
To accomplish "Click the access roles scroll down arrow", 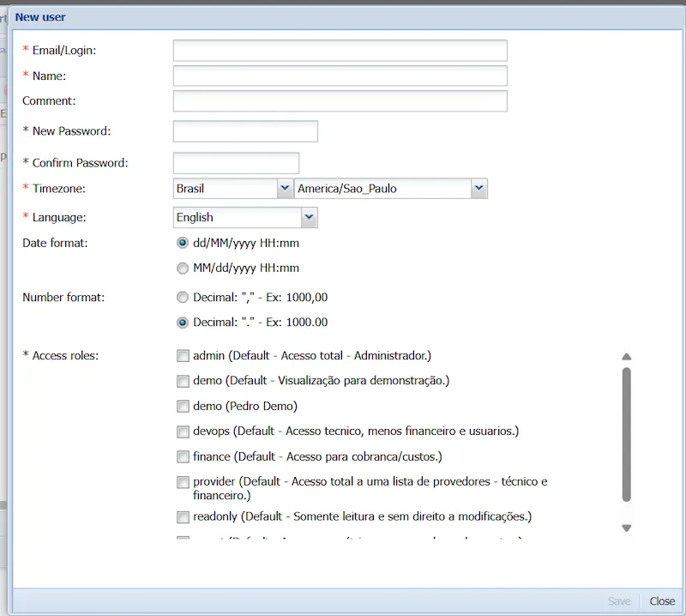I will (627, 528).
